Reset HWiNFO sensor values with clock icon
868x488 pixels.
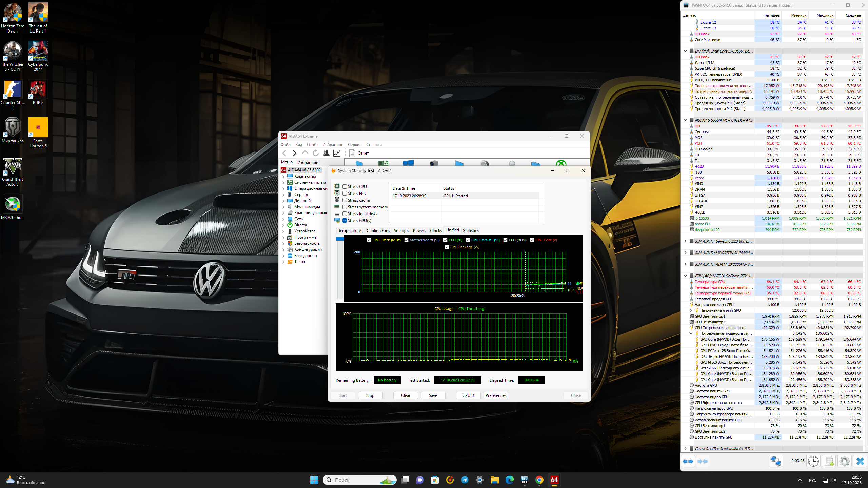(x=813, y=461)
